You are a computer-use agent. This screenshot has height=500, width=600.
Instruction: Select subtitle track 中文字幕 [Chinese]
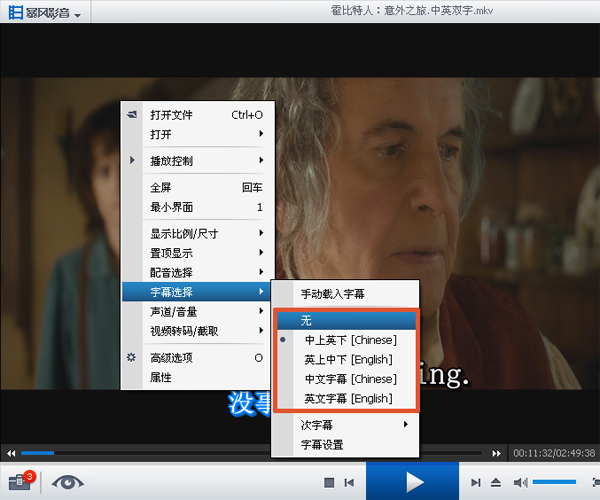(x=346, y=379)
